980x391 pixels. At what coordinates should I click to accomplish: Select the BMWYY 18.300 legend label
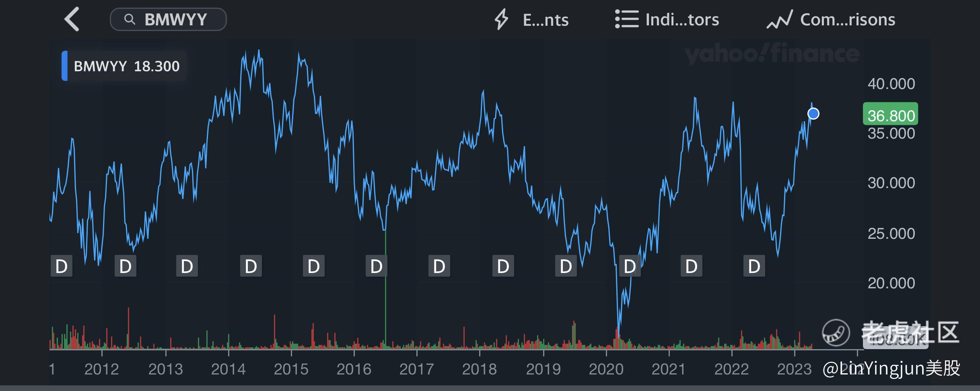[124, 66]
